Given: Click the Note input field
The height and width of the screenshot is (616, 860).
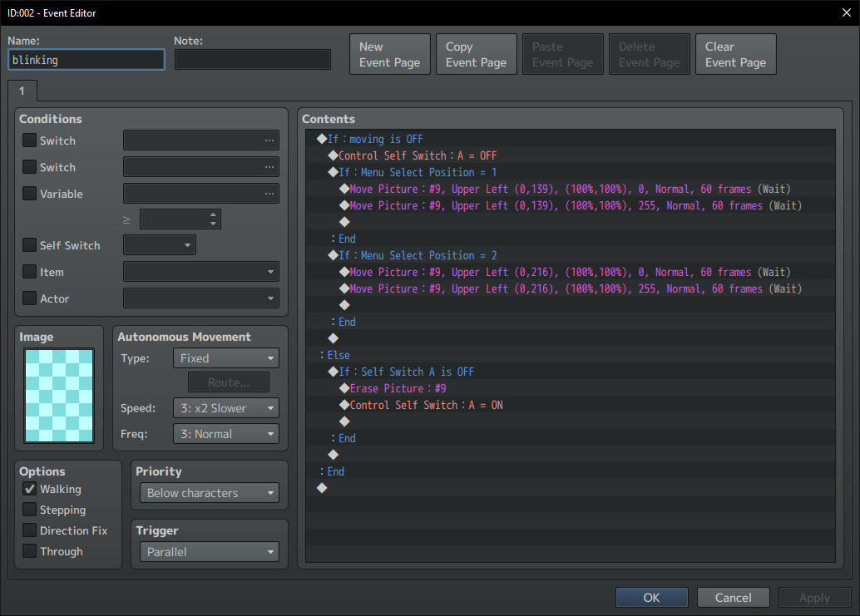Looking at the screenshot, I should pyautogui.click(x=253, y=60).
